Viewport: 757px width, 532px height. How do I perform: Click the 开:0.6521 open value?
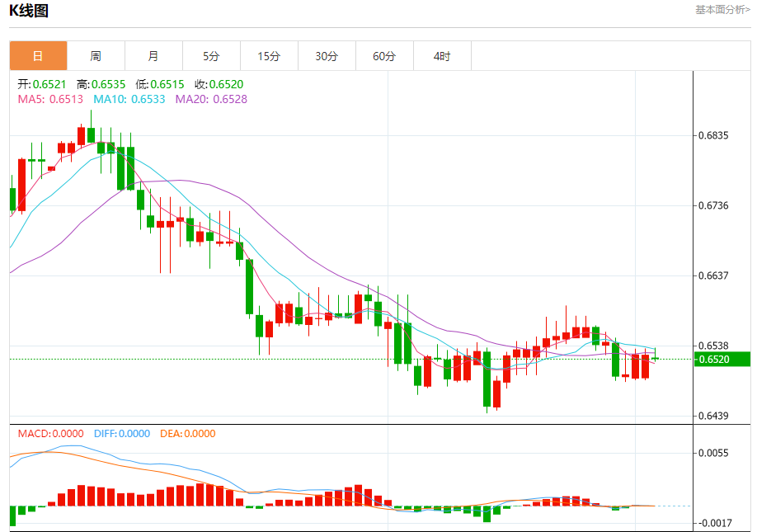click(x=41, y=84)
